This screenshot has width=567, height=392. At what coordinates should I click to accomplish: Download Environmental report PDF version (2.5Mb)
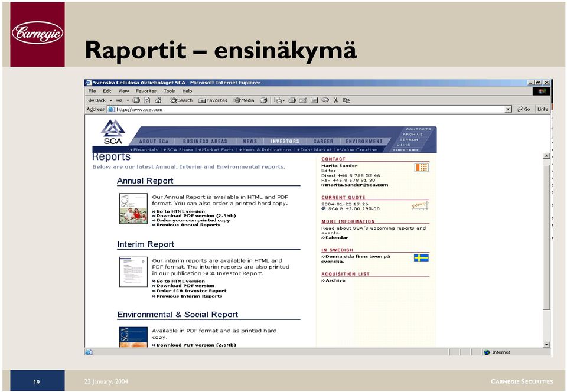[194, 345]
